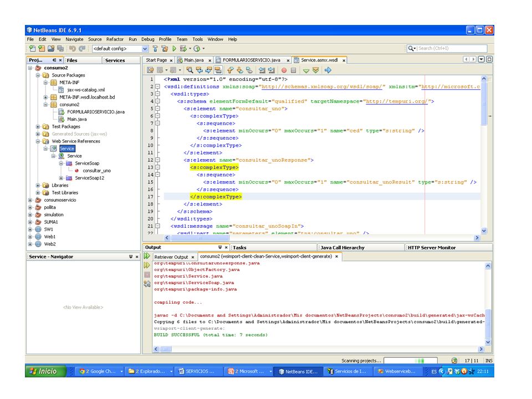Screen dimensions: 532x399
Task: Click Next Bookmark icon in editor toolbar
Action: (x=240, y=70)
